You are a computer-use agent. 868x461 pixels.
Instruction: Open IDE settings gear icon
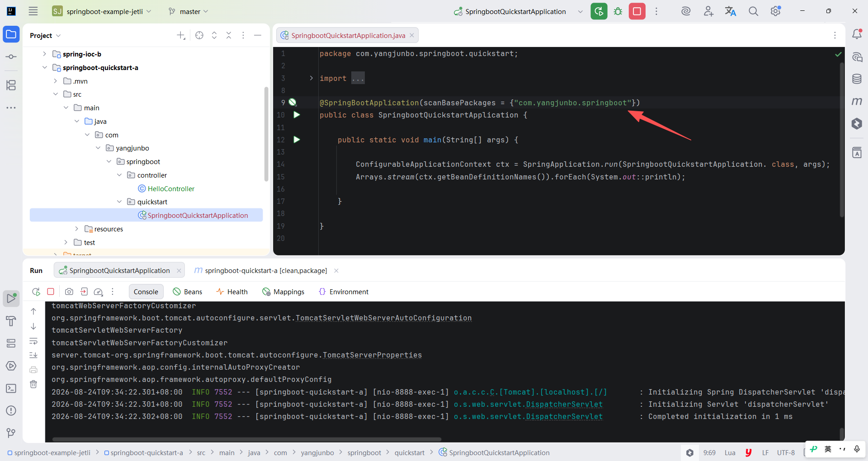pyautogui.click(x=776, y=11)
